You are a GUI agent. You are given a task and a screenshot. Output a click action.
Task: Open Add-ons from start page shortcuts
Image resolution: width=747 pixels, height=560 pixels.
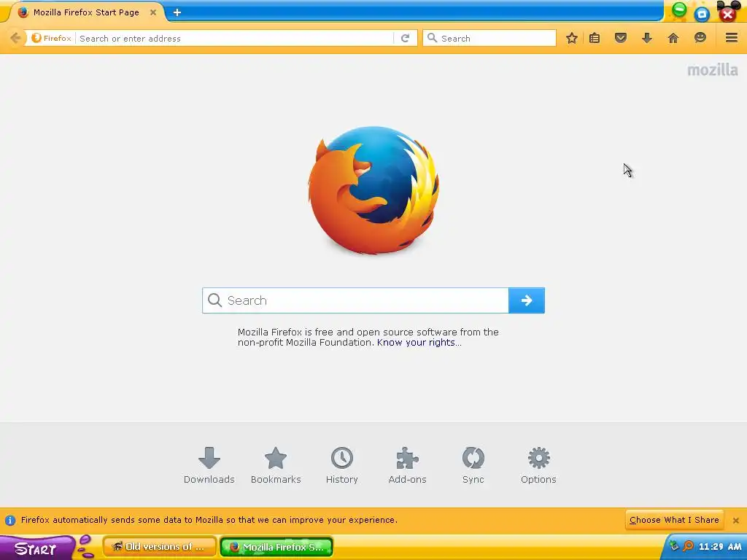[407, 465]
